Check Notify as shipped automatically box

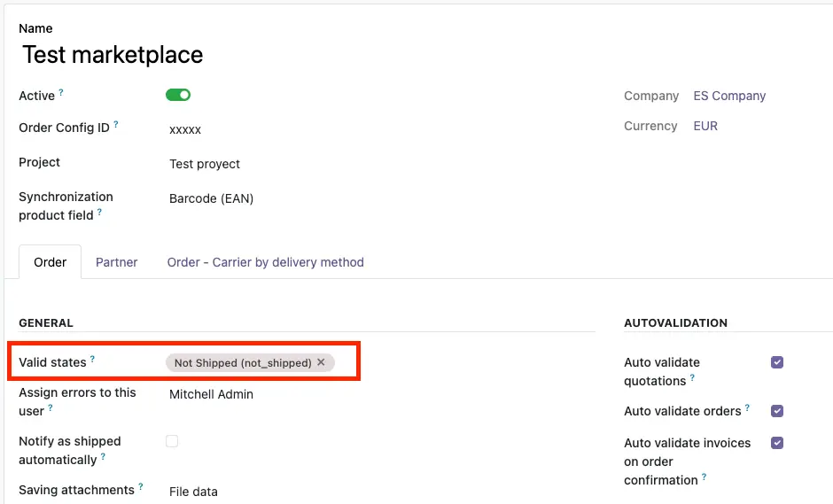[x=172, y=441]
